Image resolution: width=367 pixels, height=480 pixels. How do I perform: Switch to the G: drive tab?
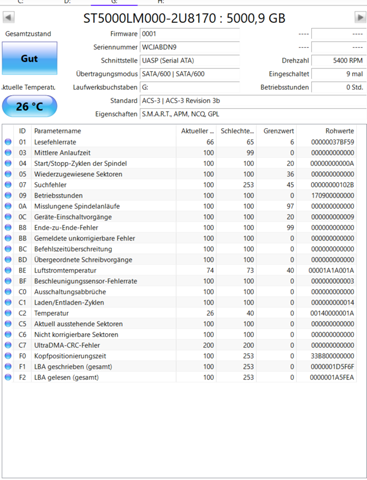114,2
